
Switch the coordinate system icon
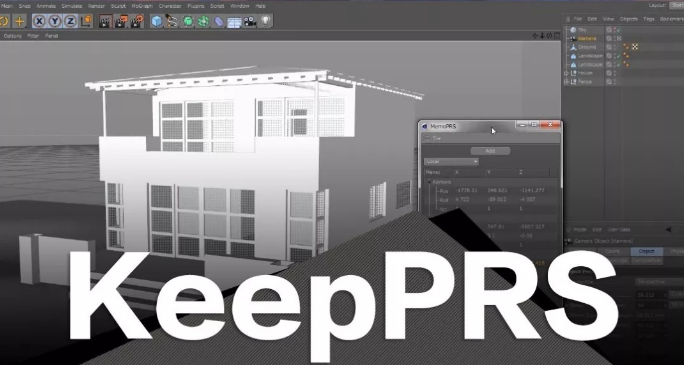point(86,21)
